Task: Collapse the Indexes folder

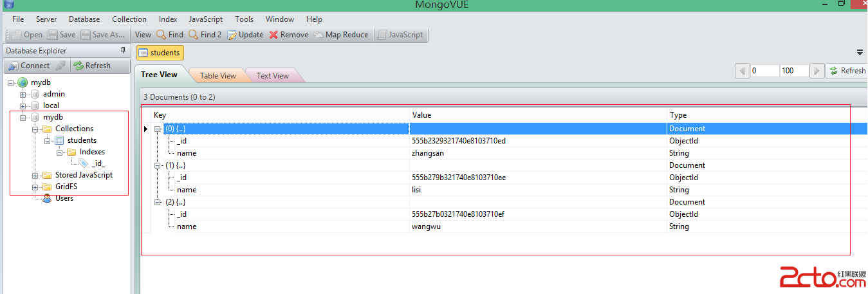Action: pyautogui.click(x=60, y=152)
